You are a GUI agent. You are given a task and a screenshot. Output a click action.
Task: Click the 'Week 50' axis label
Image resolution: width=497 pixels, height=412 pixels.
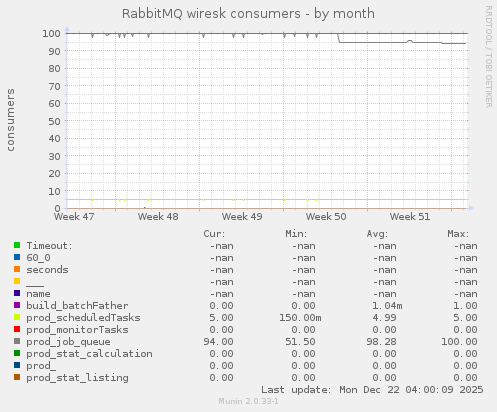[x=326, y=217]
